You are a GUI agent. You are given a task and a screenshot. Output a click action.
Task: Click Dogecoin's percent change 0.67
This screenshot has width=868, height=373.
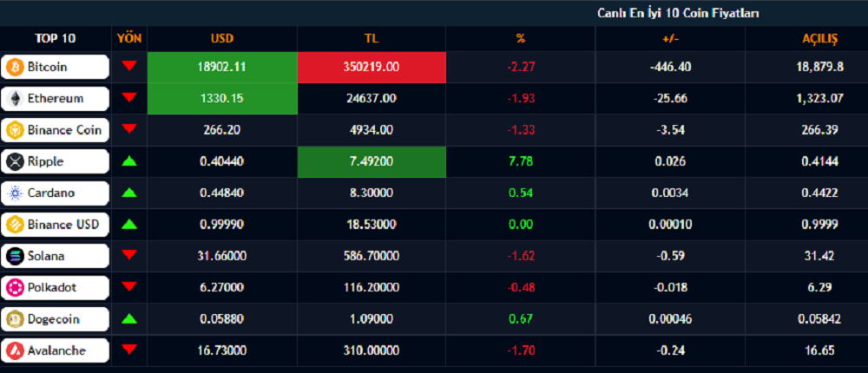[520, 319]
